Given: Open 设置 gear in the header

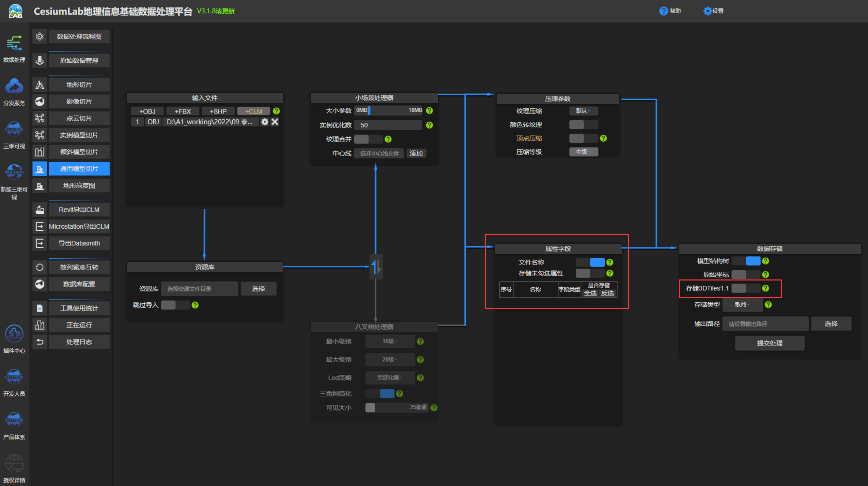Looking at the screenshot, I should click(707, 11).
